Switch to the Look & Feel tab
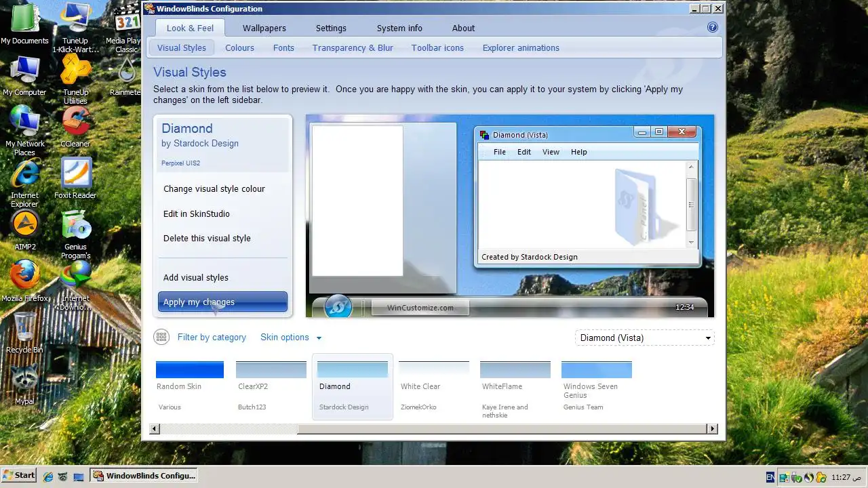The height and width of the screenshot is (488, 868). click(x=190, y=28)
